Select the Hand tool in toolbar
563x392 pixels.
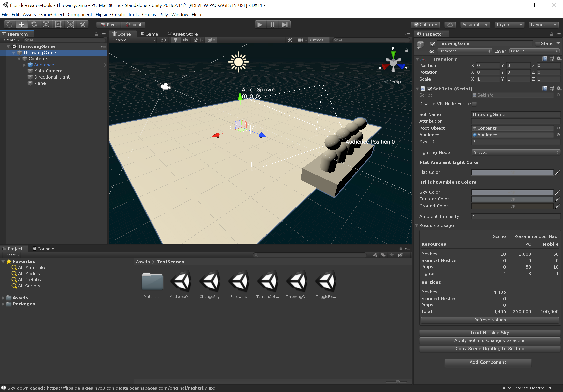click(x=9, y=25)
